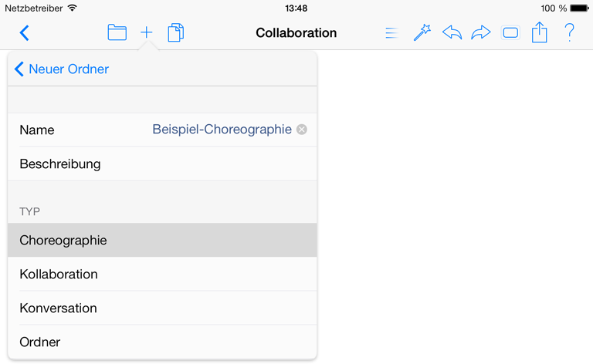Open the share export icon
The width and height of the screenshot is (593, 364).
[539, 32]
